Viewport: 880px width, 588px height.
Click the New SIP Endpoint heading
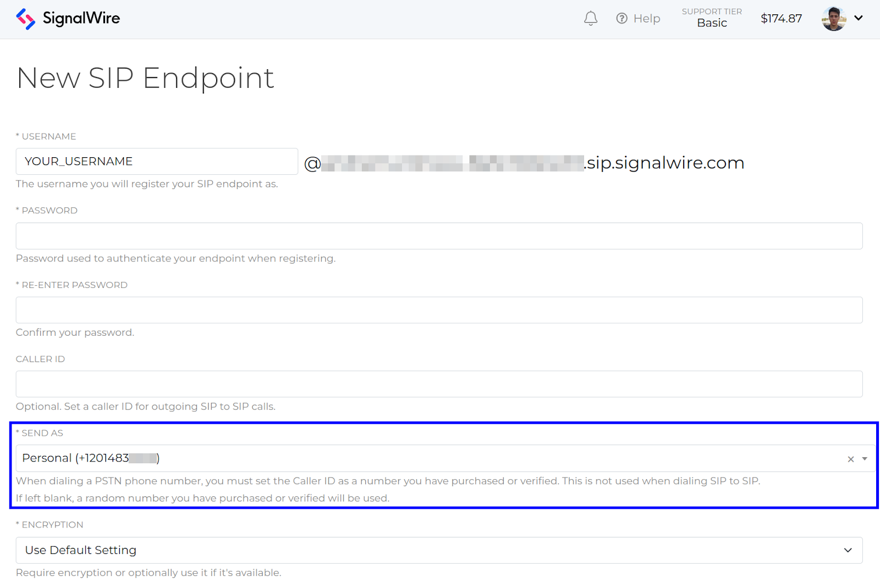coord(145,78)
